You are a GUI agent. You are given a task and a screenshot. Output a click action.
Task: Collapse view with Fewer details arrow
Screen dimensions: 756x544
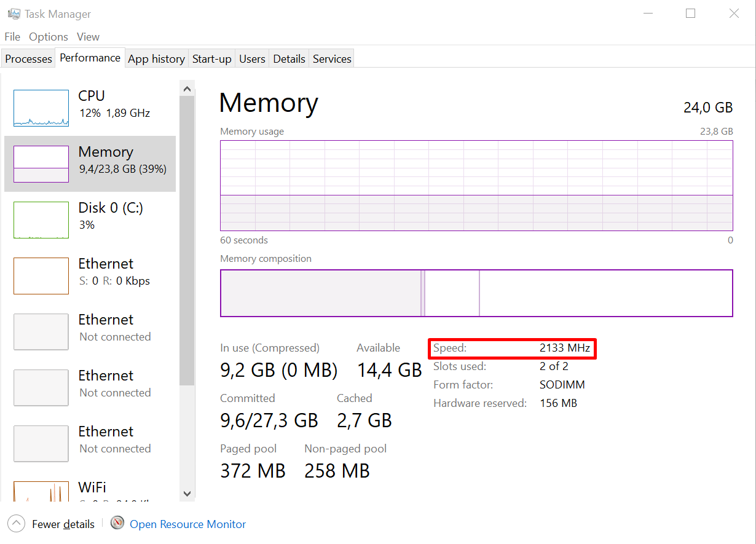pyautogui.click(x=16, y=524)
